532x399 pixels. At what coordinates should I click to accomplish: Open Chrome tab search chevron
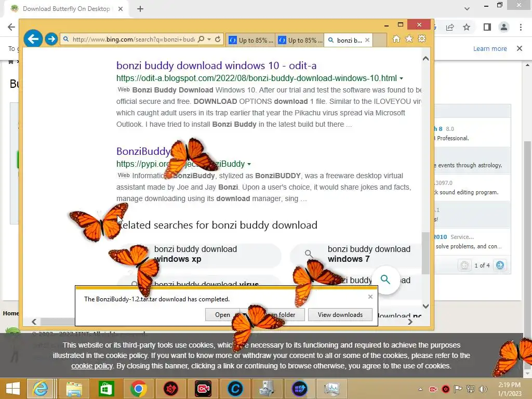[467, 9]
